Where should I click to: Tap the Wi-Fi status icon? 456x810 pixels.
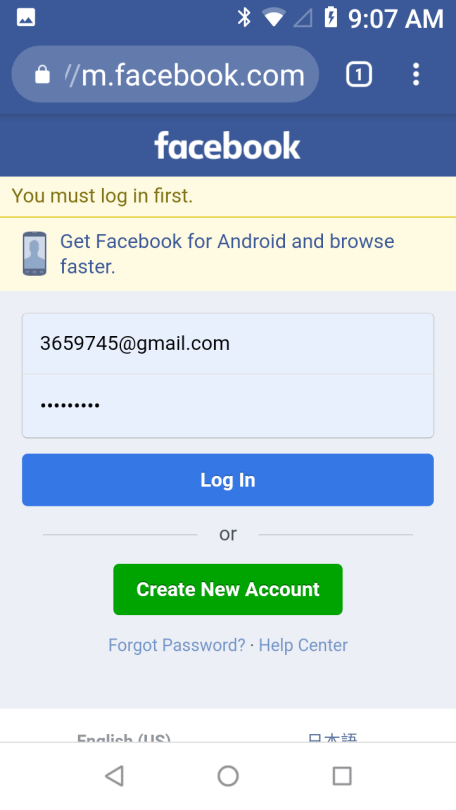click(x=274, y=18)
